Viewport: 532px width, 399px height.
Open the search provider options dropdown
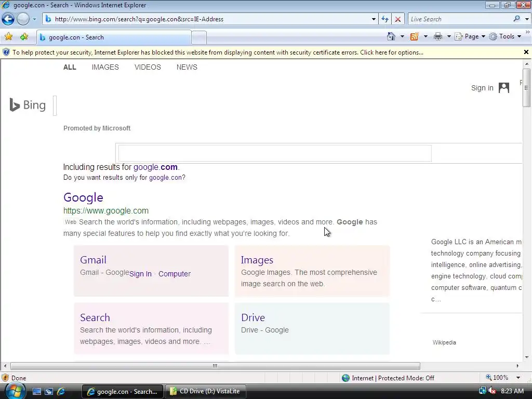(527, 19)
